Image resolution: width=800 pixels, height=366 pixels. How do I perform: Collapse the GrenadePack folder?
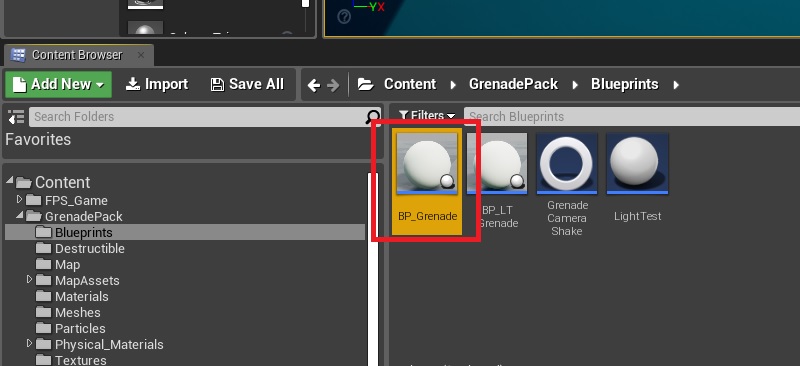click(x=19, y=215)
